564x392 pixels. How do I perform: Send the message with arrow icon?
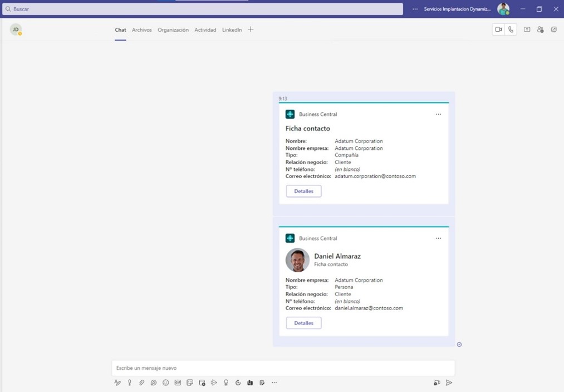tap(449, 383)
